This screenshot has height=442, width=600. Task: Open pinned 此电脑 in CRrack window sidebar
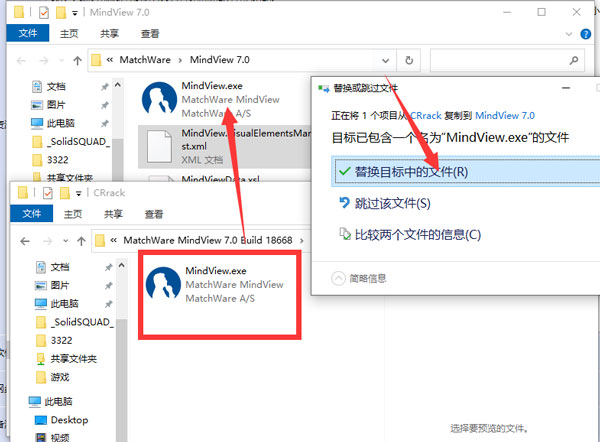(64, 304)
